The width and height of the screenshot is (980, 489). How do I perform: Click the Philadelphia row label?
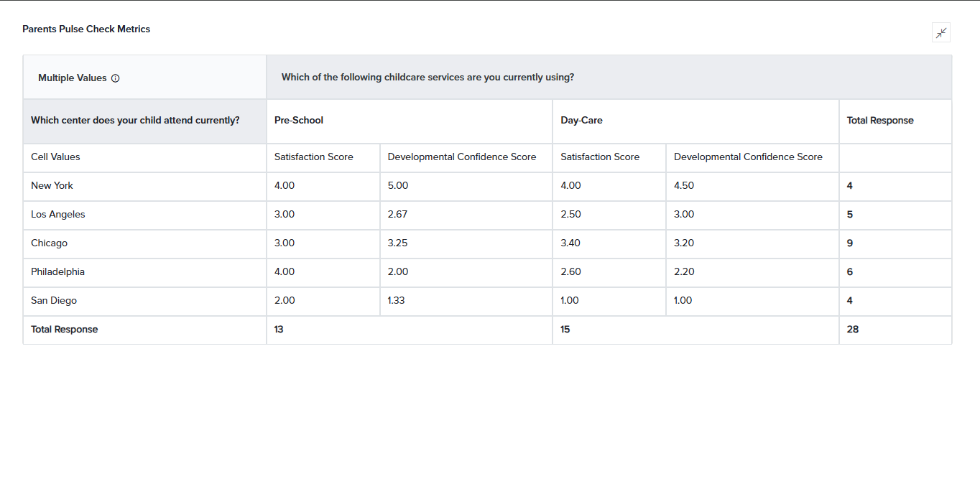(x=57, y=271)
